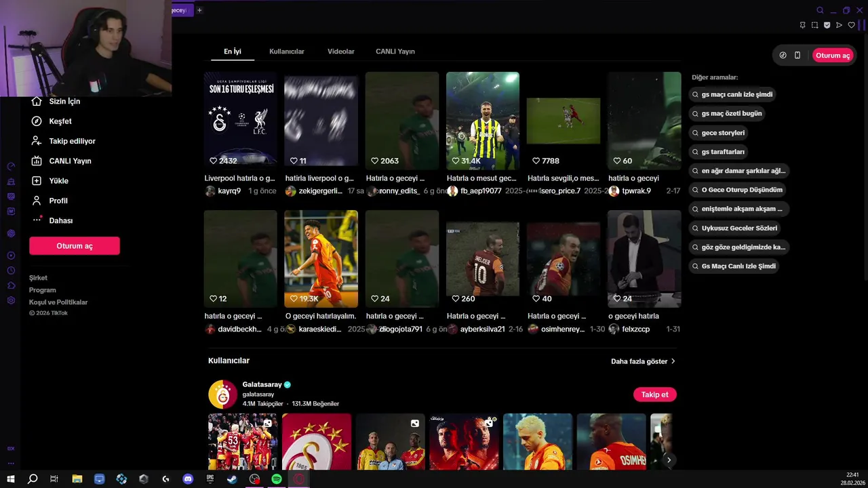The image size is (868, 488).
Task: Follow Galatasaray with Takip et button
Action: pos(654,394)
